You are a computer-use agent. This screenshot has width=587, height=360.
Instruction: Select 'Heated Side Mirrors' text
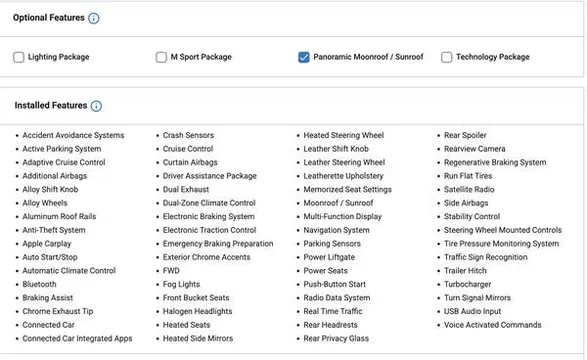(x=198, y=338)
